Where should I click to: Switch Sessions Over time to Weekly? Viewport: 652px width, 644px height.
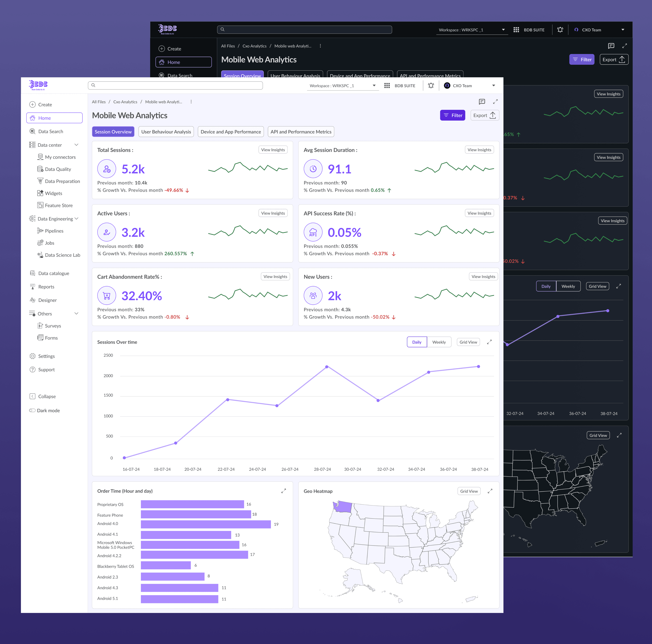(x=439, y=342)
